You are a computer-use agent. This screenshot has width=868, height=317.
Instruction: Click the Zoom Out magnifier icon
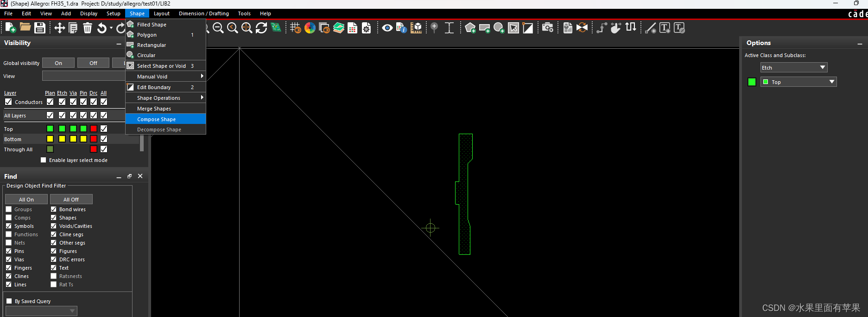point(218,28)
